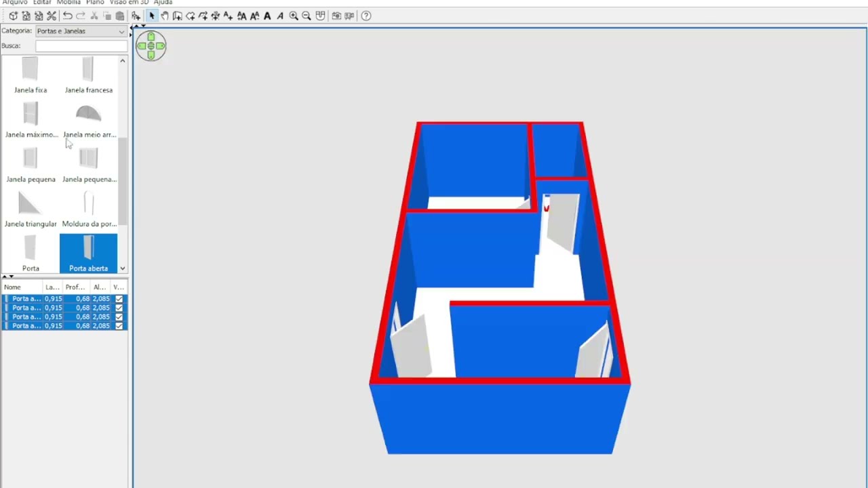Click the green 3D navigation arrows control

coord(151,46)
